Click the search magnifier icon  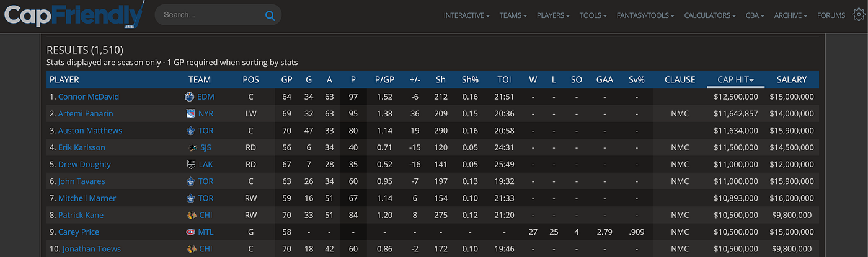[270, 15]
